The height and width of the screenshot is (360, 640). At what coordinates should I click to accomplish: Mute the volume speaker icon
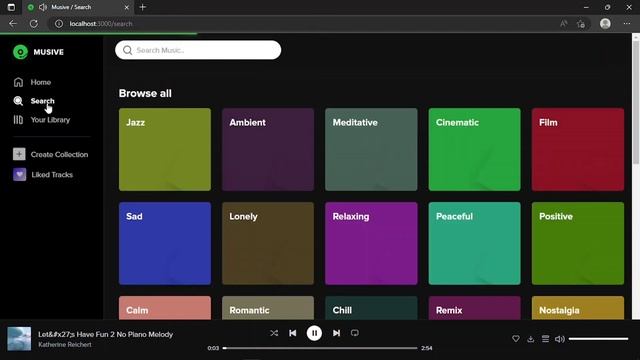tap(560, 339)
